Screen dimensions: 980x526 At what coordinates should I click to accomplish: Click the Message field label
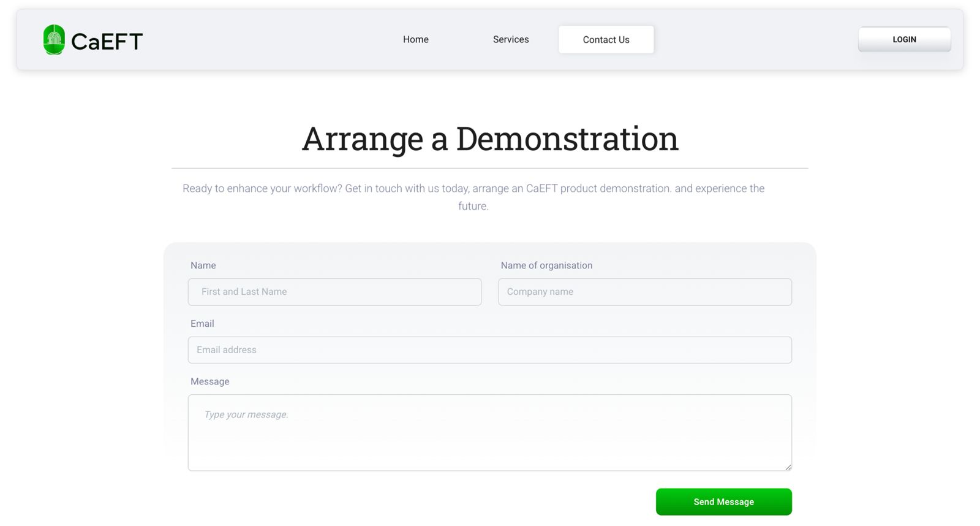pos(209,381)
